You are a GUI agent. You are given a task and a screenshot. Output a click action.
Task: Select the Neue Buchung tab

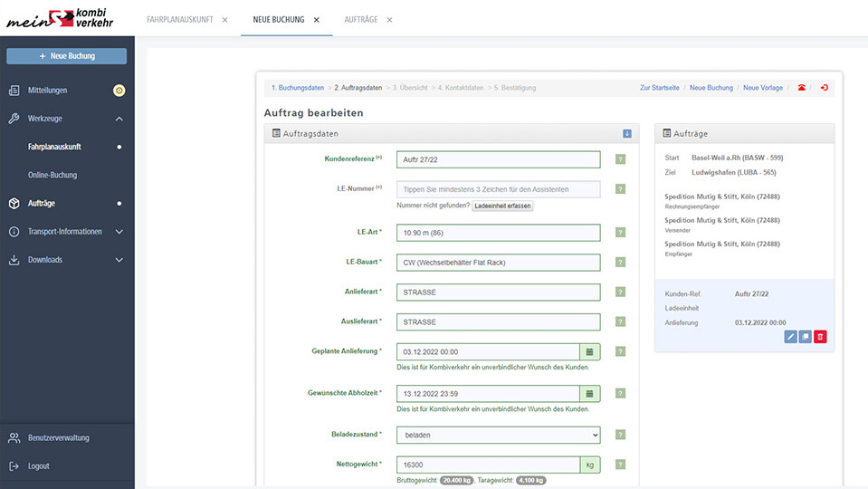coord(279,19)
